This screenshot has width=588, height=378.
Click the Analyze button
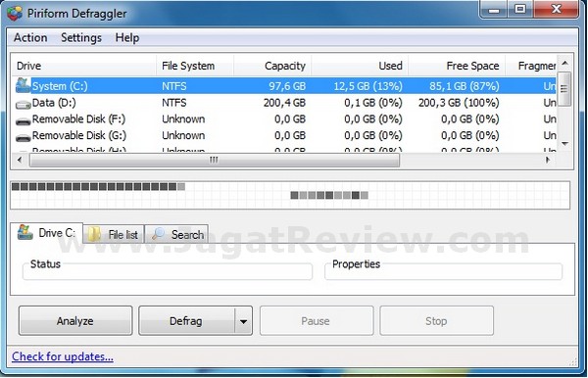click(75, 320)
